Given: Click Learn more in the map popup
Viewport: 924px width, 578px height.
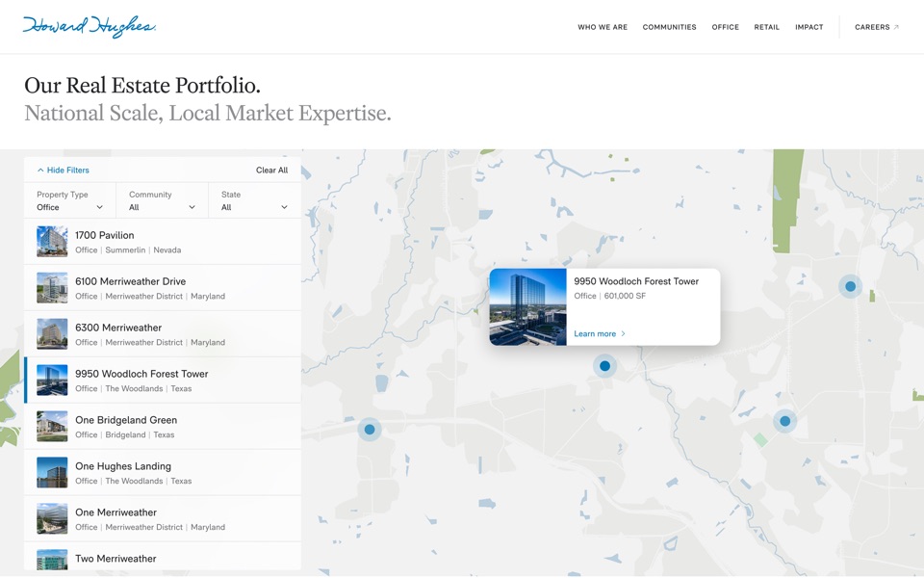Looking at the screenshot, I should pyautogui.click(x=600, y=334).
